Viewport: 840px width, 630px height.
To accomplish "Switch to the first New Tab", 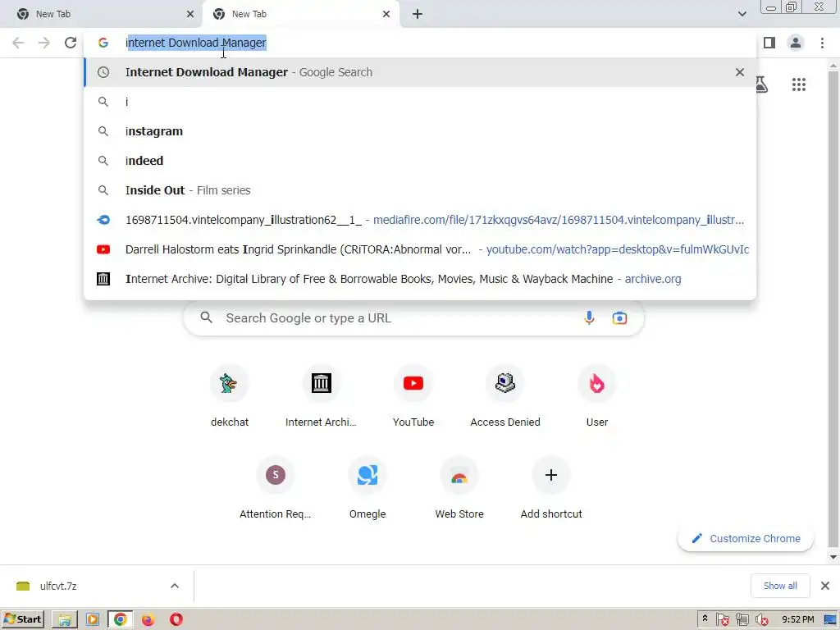I will click(x=101, y=14).
